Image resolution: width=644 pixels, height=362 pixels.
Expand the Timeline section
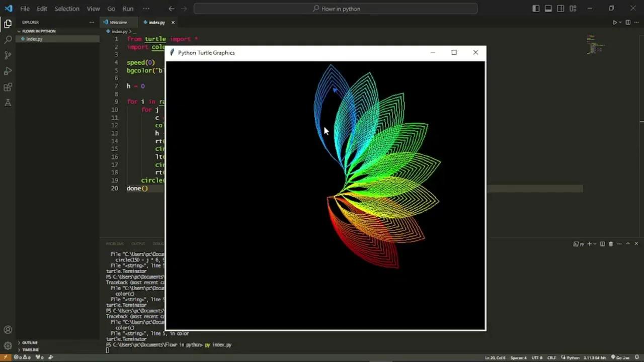coord(30,349)
